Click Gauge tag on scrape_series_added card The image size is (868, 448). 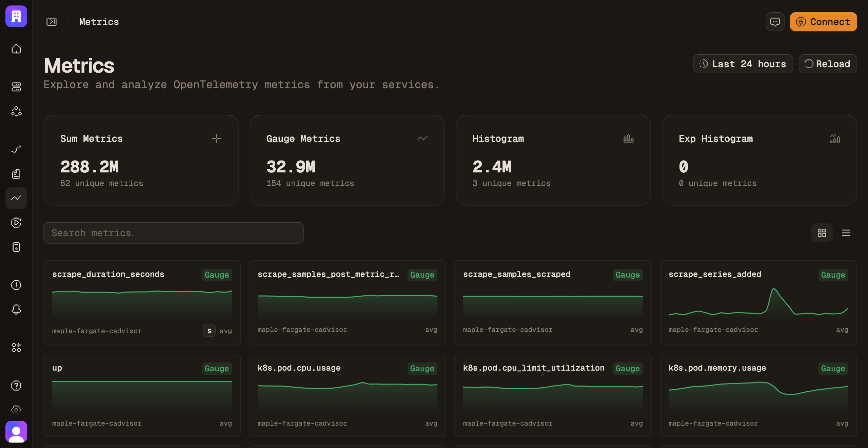[x=833, y=275]
